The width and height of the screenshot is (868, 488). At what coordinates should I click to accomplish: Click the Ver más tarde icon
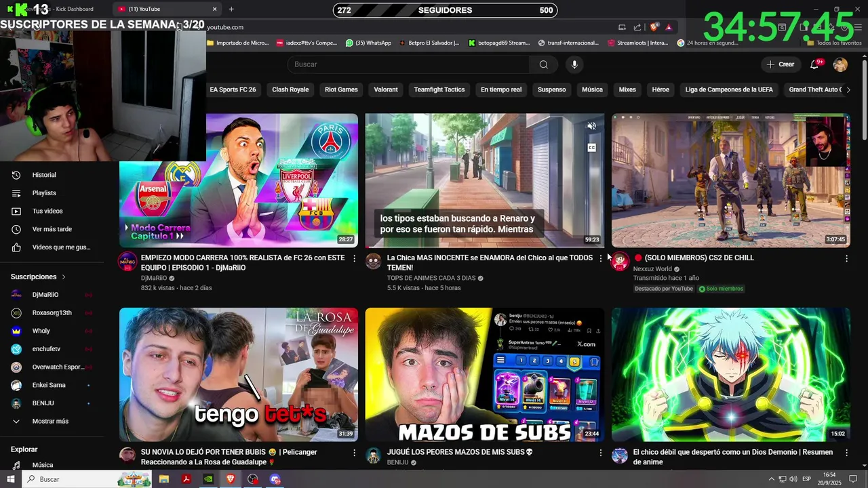[x=16, y=229]
